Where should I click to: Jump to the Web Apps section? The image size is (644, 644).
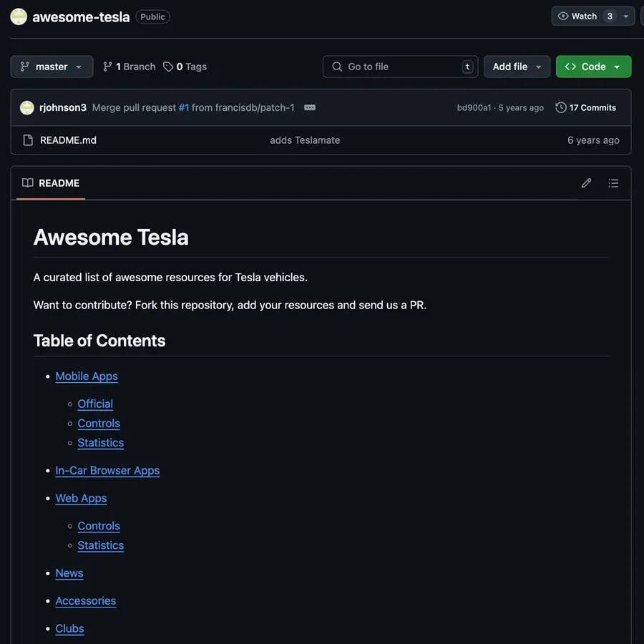point(81,498)
